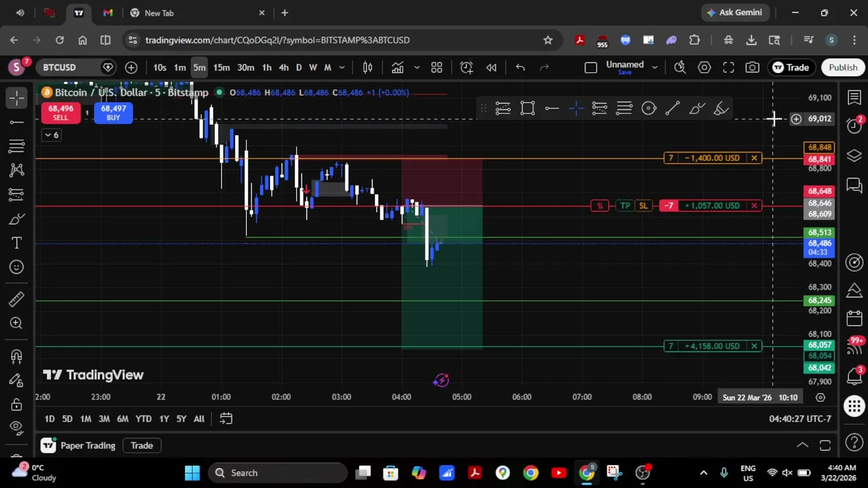
Task: Select the ruler measure tool
Action: (x=16, y=299)
